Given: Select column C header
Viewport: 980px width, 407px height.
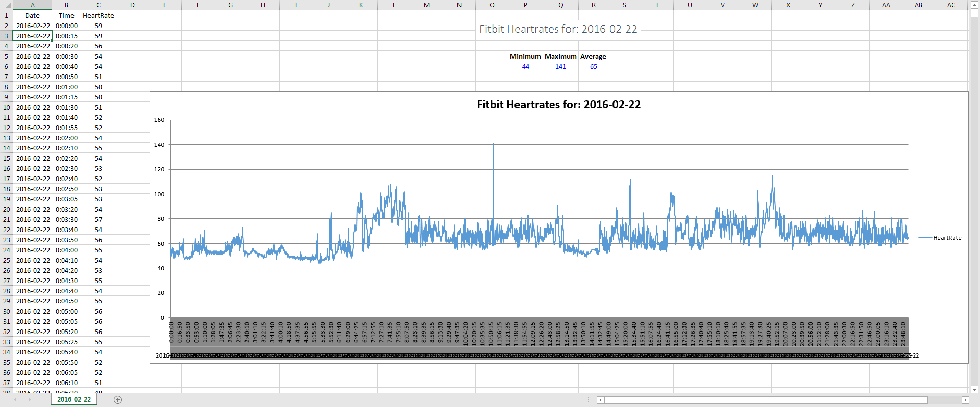Looking at the screenshot, I should pos(99,5).
